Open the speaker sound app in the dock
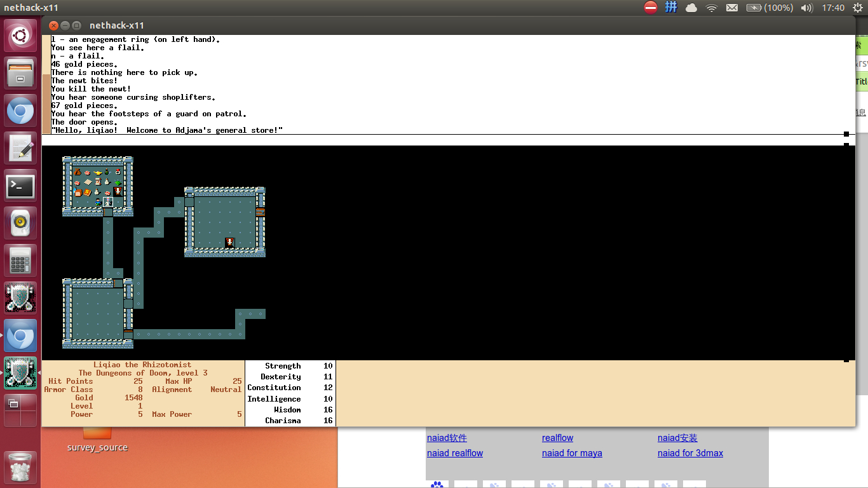868x488 pixels. coord(20,223)
